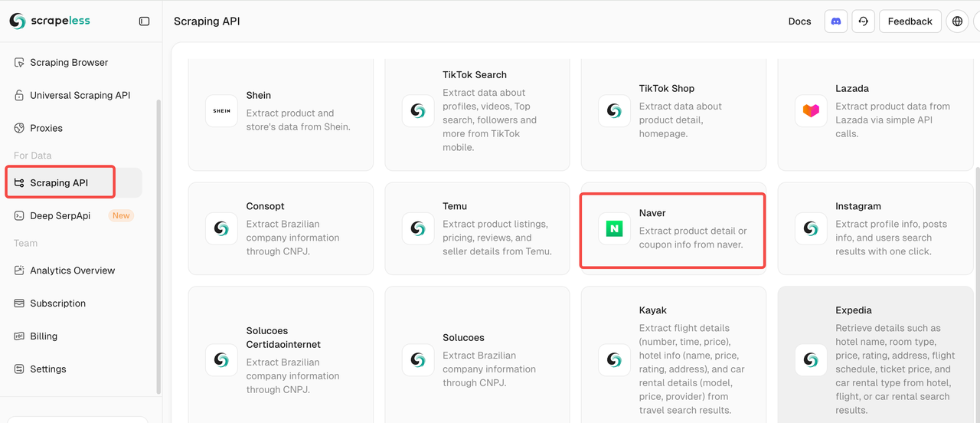Click the 'New' badge beside Deep SerpApi

(121, 216)
